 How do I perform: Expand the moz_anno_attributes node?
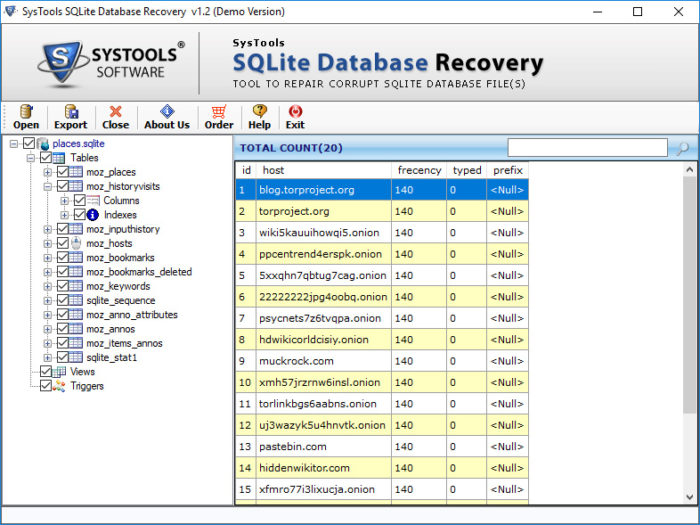[x=47, y=315]
